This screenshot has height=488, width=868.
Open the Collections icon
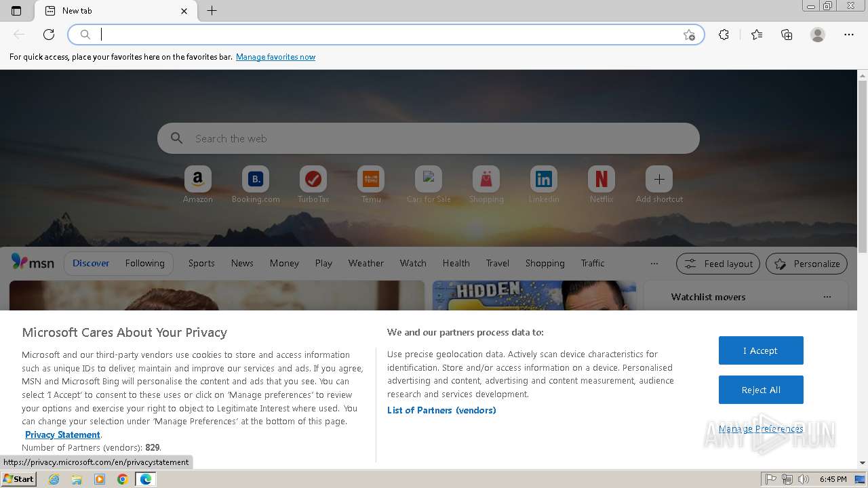[787, 35]
